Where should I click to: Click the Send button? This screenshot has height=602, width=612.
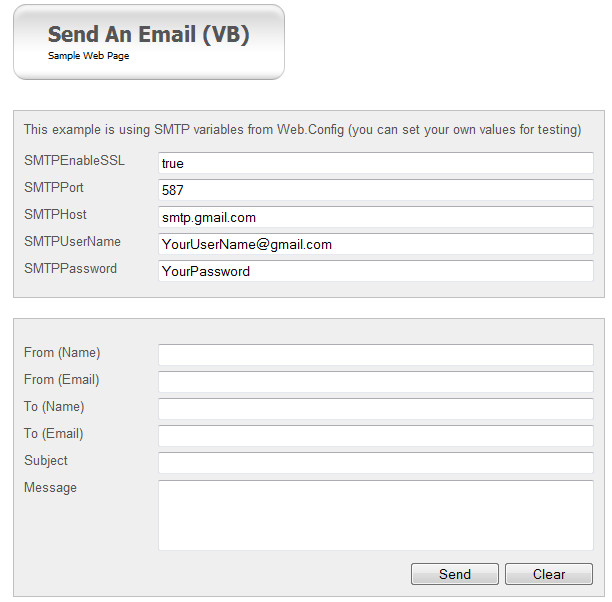tap(455, 574)
